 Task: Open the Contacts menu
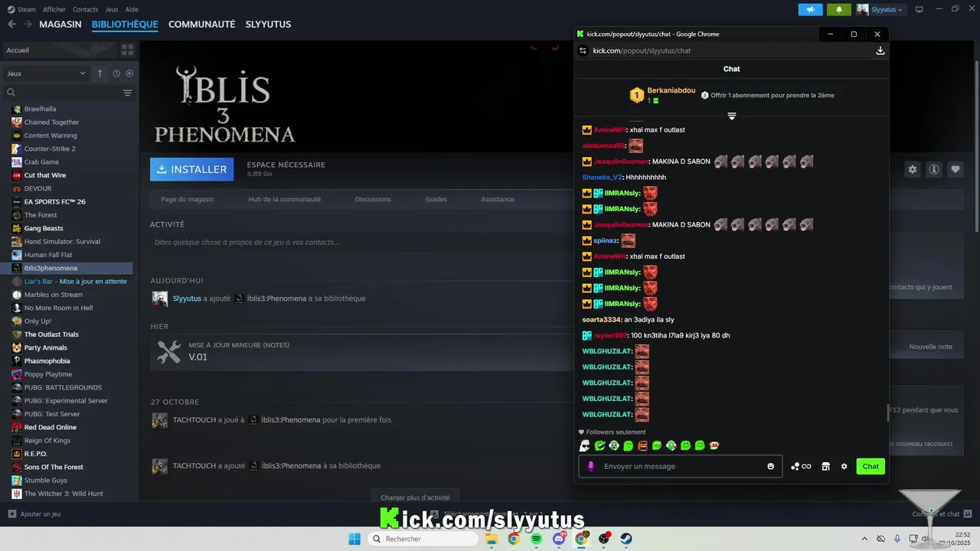pos(85,9)
